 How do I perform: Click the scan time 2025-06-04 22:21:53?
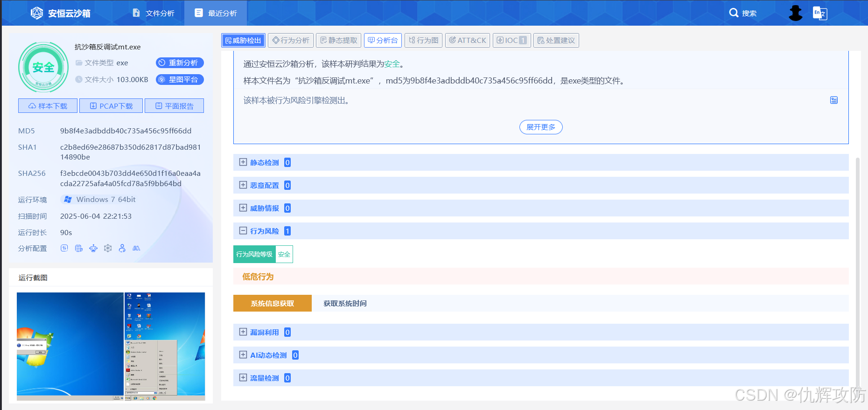pos(96,216)
